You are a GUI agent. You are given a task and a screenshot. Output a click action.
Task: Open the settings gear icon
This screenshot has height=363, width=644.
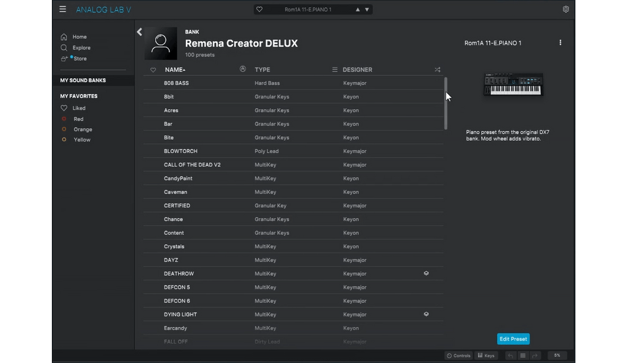click(x=565, y=10)
